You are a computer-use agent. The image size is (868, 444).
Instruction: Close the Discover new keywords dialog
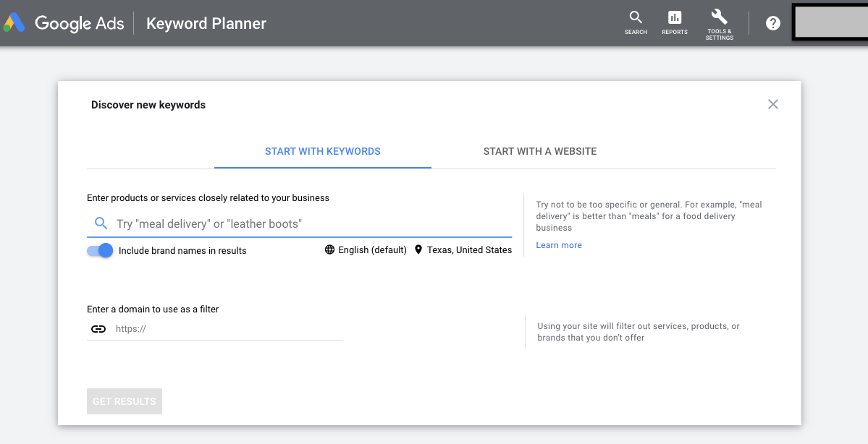click(x=773, y=104)
